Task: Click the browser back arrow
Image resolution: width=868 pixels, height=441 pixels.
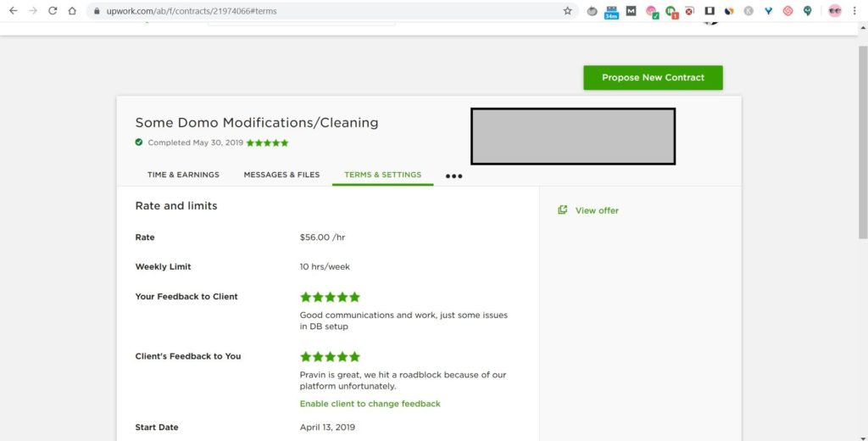Action: click(13, 11)
